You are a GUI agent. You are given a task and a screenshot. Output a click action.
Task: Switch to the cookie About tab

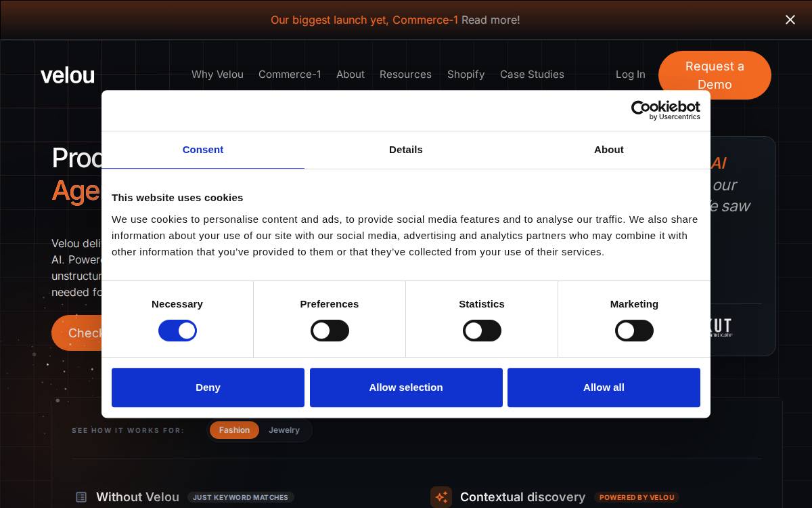[x=609, y=150]
